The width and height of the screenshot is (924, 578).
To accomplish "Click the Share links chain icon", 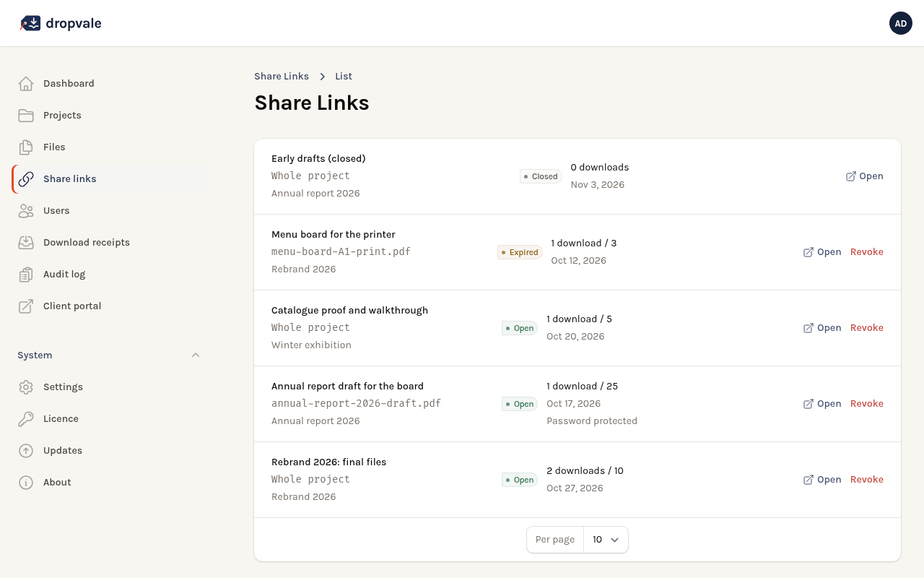I will tap(26, 179).
